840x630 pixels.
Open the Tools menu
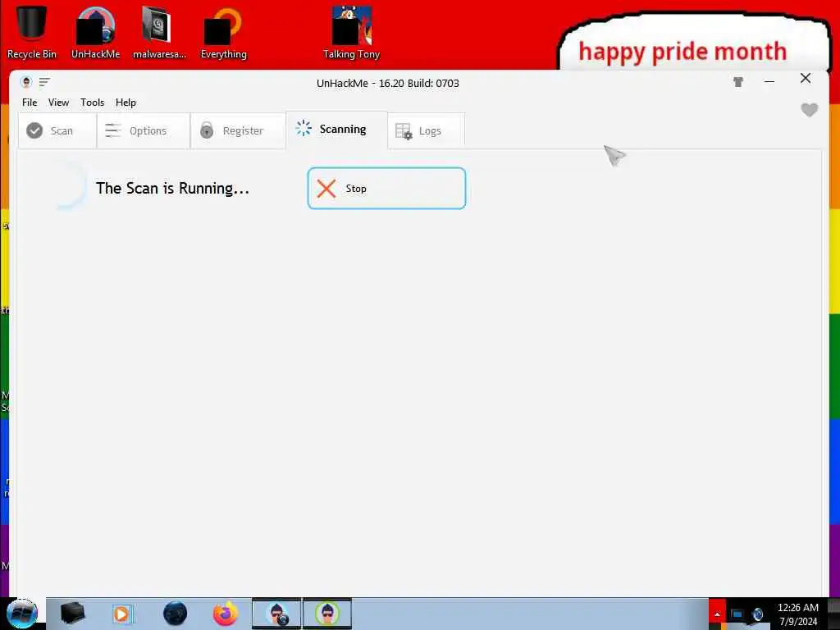[92, 103]
